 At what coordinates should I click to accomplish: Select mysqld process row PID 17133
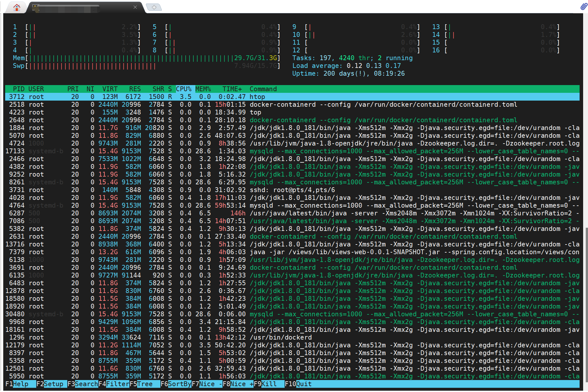point(292,151)
